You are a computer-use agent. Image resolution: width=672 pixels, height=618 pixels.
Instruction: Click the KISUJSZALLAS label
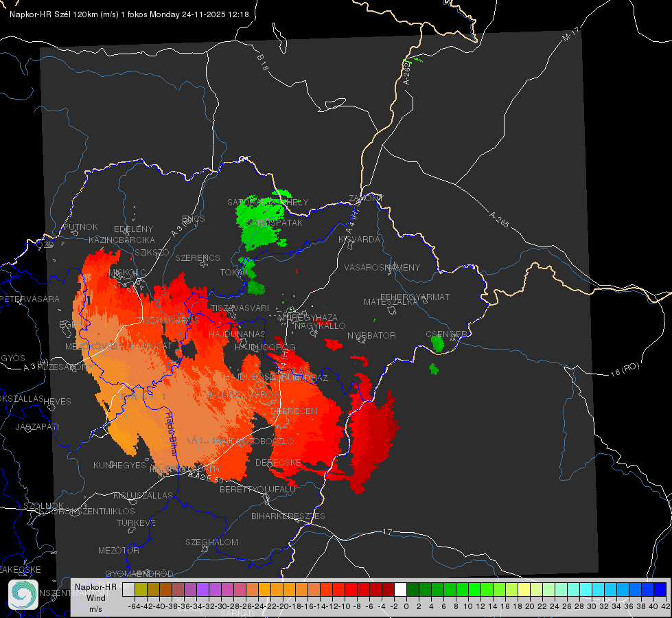143,495
